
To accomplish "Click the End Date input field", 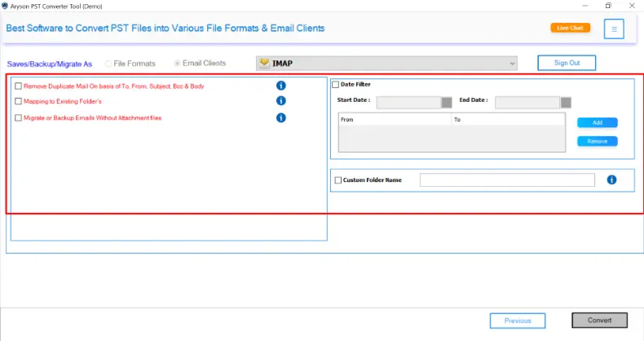I will coord(527,102).
